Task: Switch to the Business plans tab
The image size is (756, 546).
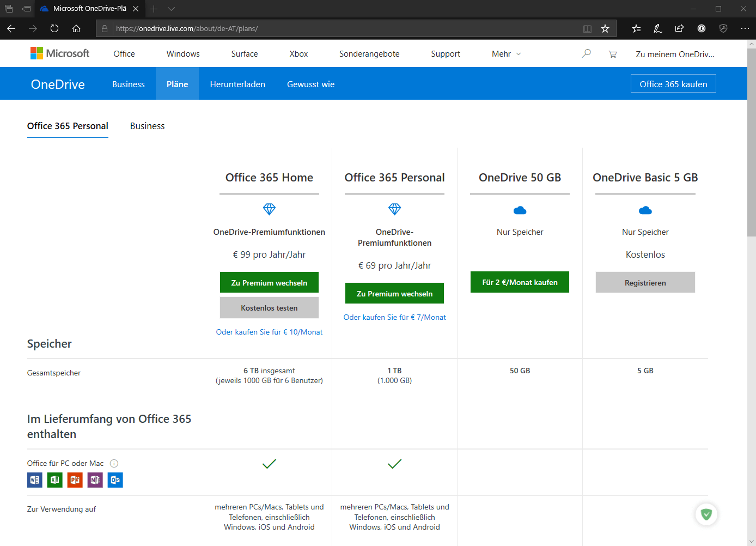Action: point(147,126)
